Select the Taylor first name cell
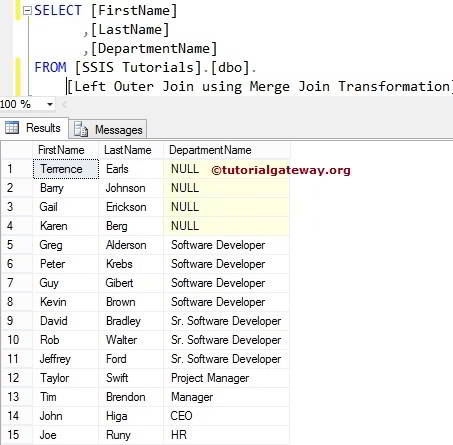The image size is (453, 445). coord(66,378)
